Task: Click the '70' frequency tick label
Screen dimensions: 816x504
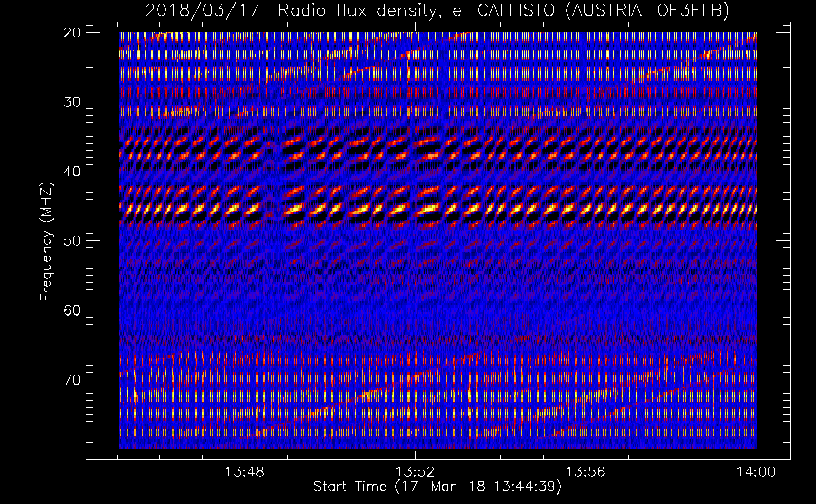Action: [72, 380]
